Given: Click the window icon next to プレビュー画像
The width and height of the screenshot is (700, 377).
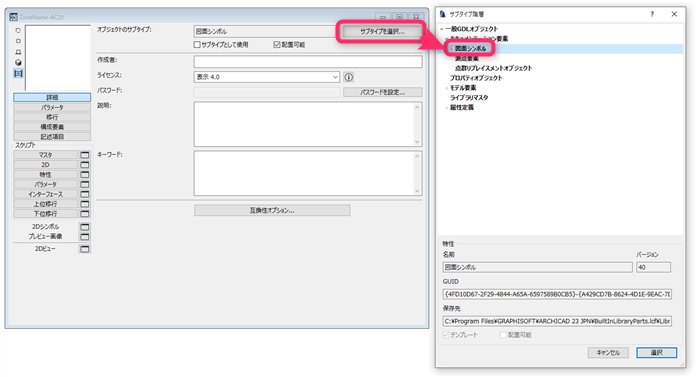Looking at the screenshot, I should [x=84, y=237].
